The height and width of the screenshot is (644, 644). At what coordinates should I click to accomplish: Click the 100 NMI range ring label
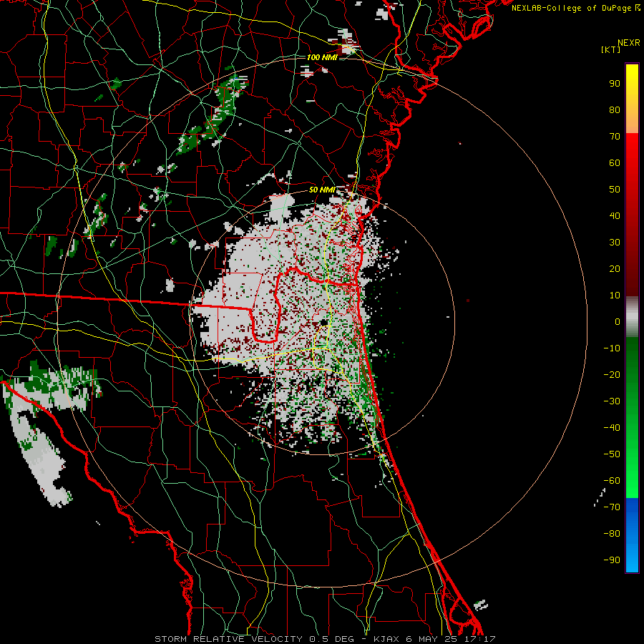pyautogui.click(x=321, y=57)
